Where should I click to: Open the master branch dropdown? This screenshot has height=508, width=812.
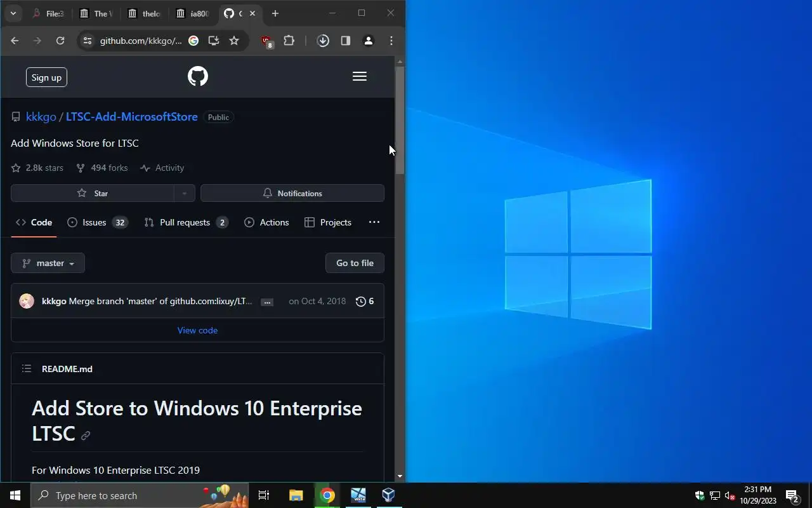click(48, 263)
